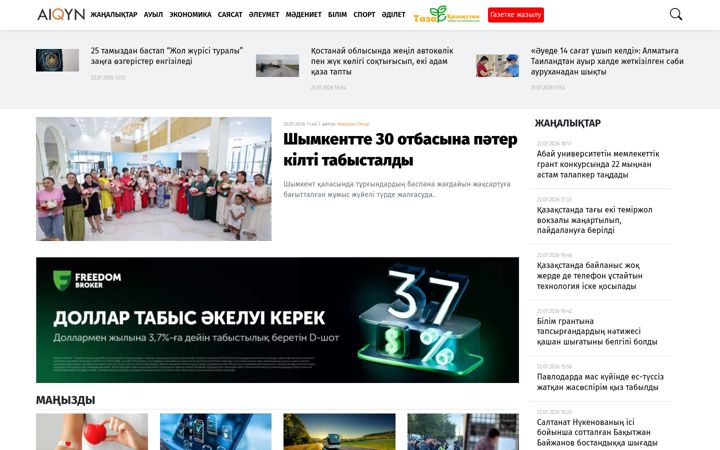Navigate to МӘДЕНИЕТ section
The height and width of the screenshot is (450, 720).
[x=304, y=15]
